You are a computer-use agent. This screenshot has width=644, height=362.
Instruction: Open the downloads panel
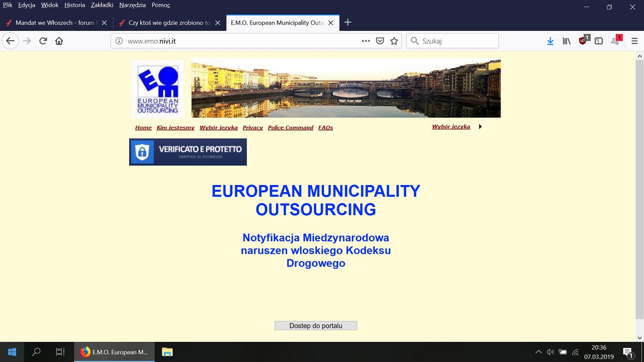point(550,41)
